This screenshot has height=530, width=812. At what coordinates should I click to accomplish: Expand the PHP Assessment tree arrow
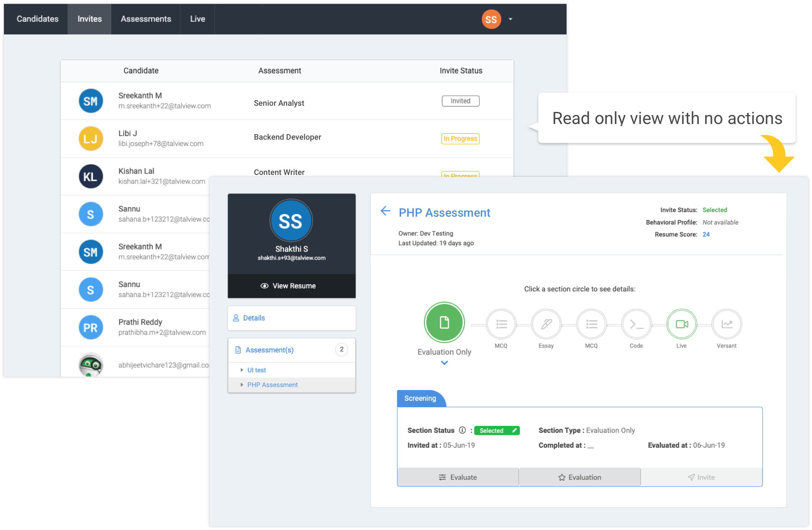coord(242,385)
